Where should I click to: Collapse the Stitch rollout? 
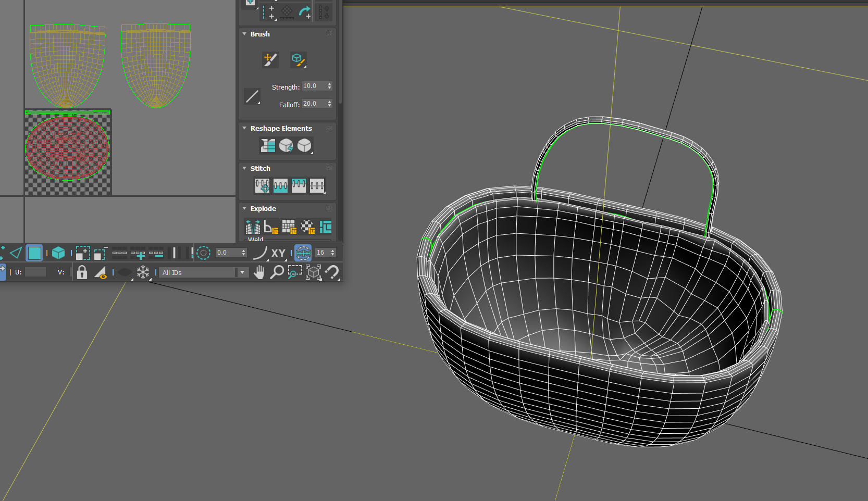(x=244, y=168)
